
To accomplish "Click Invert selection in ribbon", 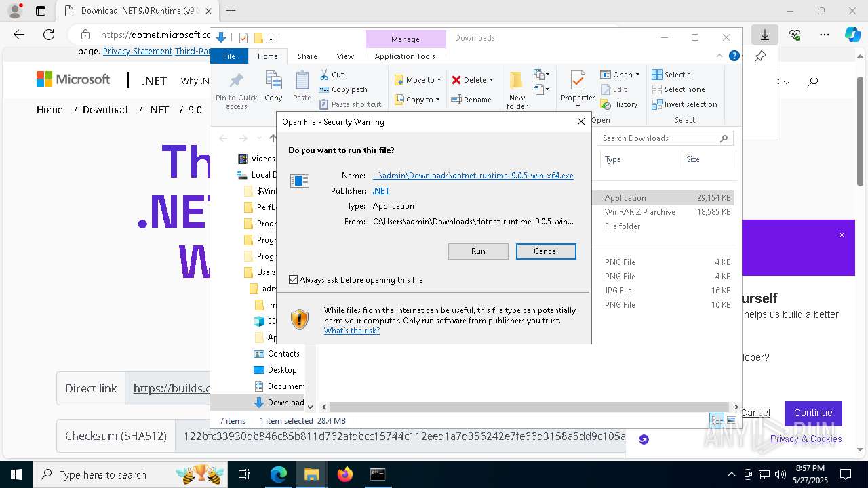I will (684, 104).
